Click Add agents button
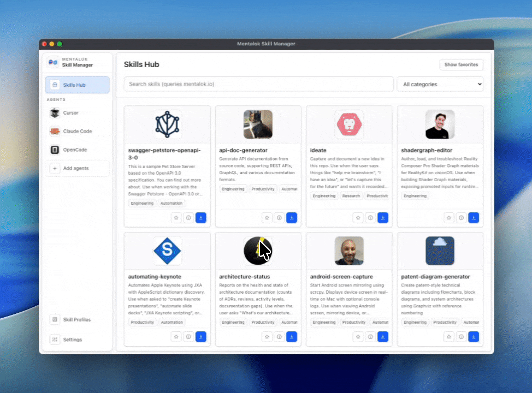This screenshot has height=393, width=532. (78, 168)
